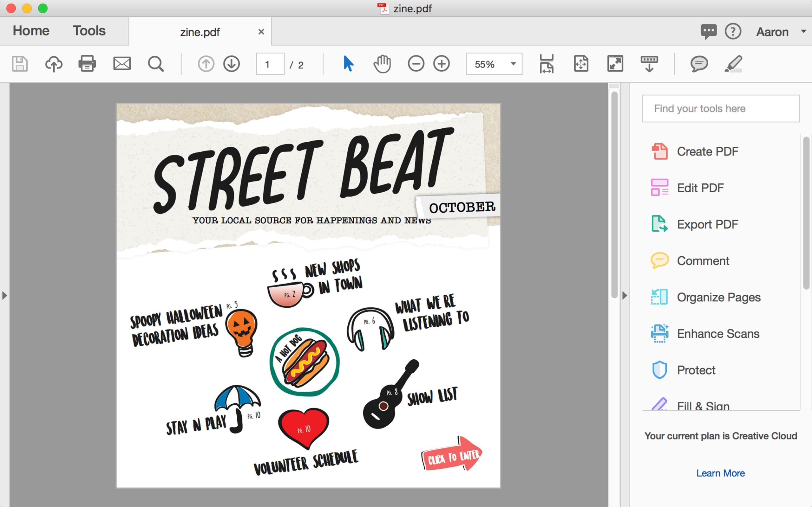Open the Protect tool
The width and height of the screenshot is (812, 507).
(696, 370)
